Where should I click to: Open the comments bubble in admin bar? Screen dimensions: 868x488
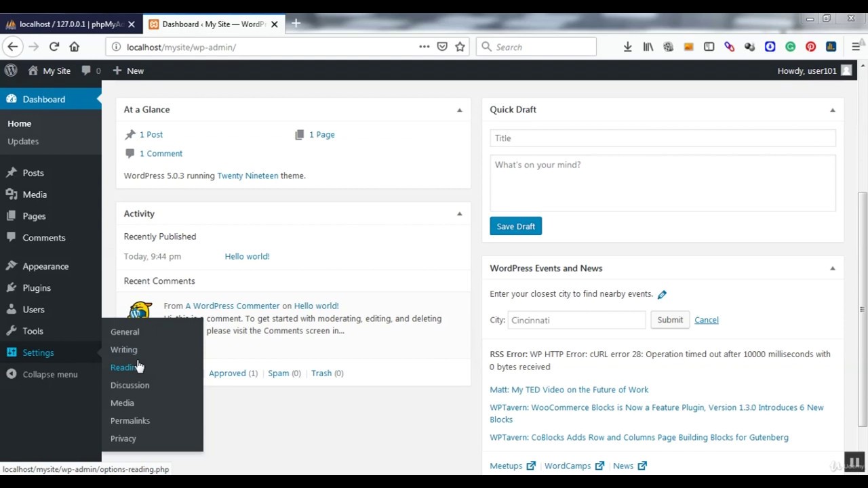[91, 70]
